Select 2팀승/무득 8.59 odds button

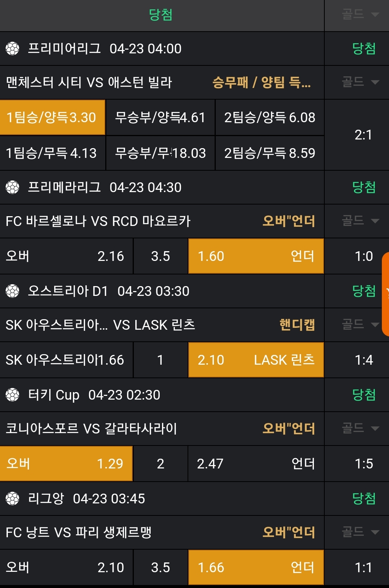tap(269, 153)
